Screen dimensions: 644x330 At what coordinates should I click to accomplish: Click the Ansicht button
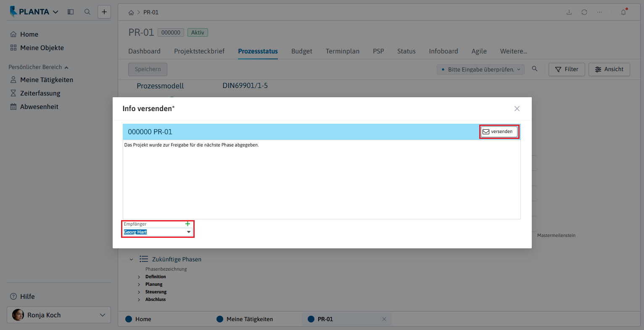pyautogui.click(x=609, y=69)
